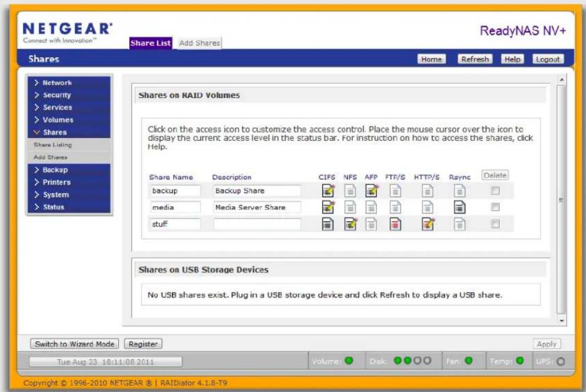The height and width of the screenshot is (392, 586).
Task: Open HTTP/S access for backup share
Action: coord(427,191)
